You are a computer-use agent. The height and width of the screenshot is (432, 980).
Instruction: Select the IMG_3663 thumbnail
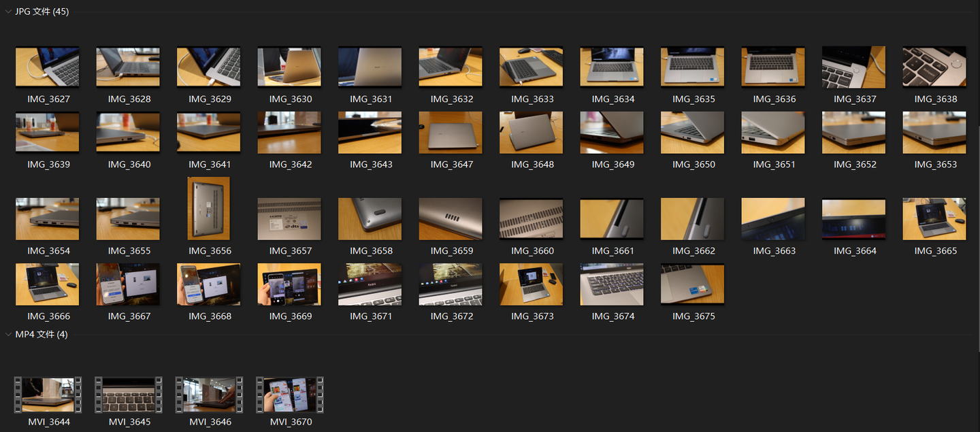click(773, 218)
